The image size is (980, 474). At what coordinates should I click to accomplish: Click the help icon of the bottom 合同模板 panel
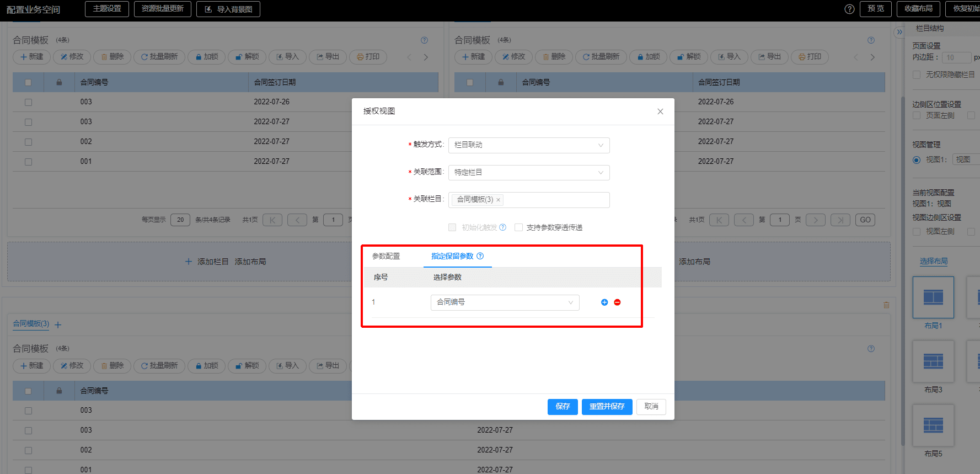[871, 349]
